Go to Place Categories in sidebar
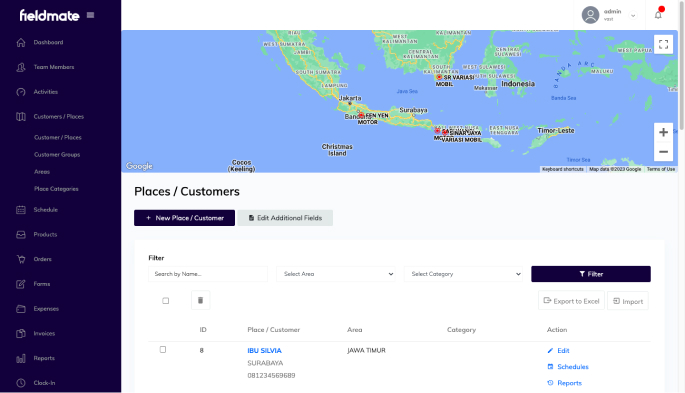Image resolution: width=685 pixels, height=393 pixels. click(56, 189)
